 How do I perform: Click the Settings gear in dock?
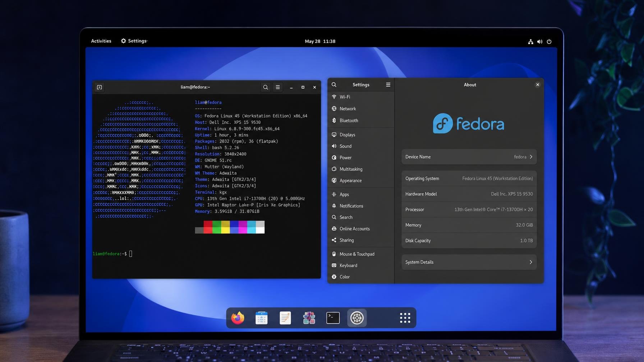[357, 318]
